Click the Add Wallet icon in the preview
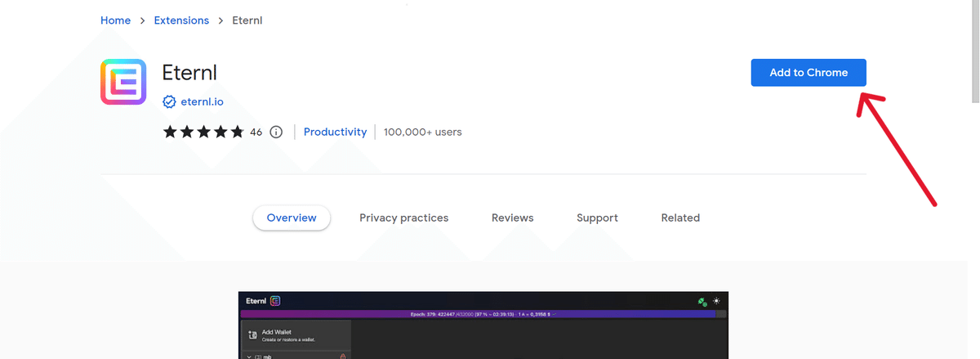Viewport: 980px width, 359px height. 252,335
